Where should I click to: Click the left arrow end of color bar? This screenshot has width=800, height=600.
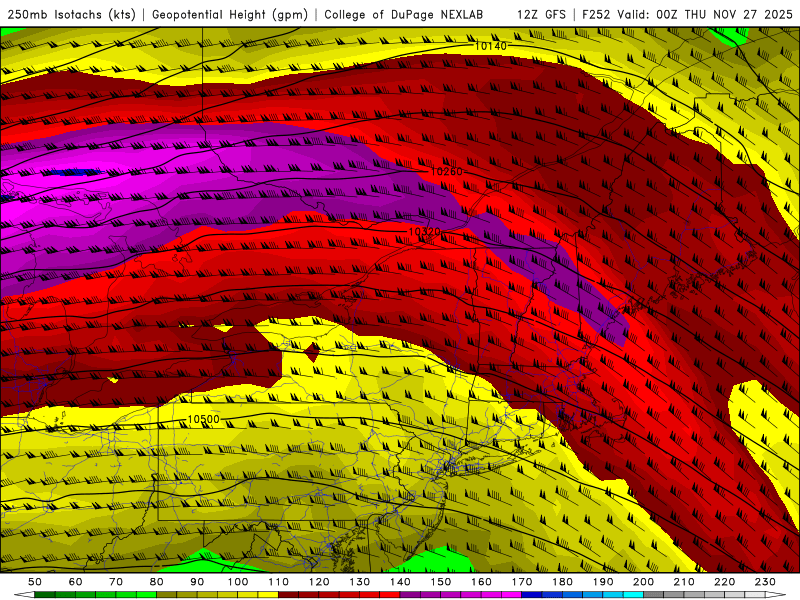[x=23, y=595]
